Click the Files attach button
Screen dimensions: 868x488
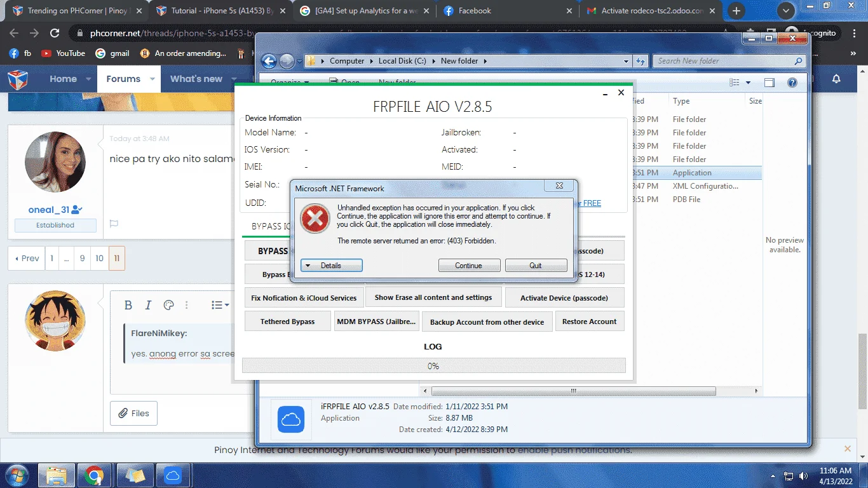point(133,413)
